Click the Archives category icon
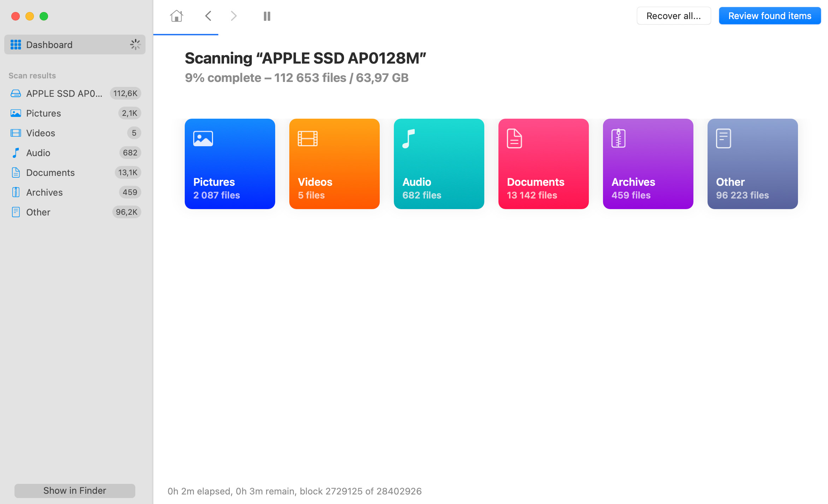The image size is (828, 504). [619, 138]
